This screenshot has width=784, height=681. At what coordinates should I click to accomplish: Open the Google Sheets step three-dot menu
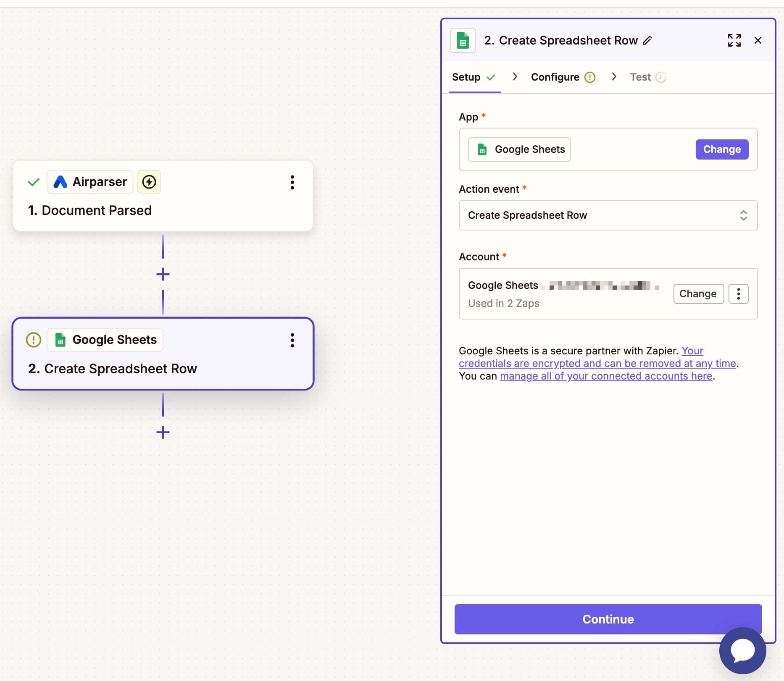292,340
